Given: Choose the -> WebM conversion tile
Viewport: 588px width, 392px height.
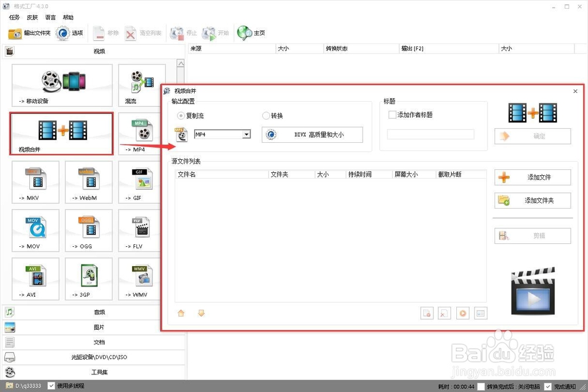Looking at the screenshot, I should click(89, 182).
